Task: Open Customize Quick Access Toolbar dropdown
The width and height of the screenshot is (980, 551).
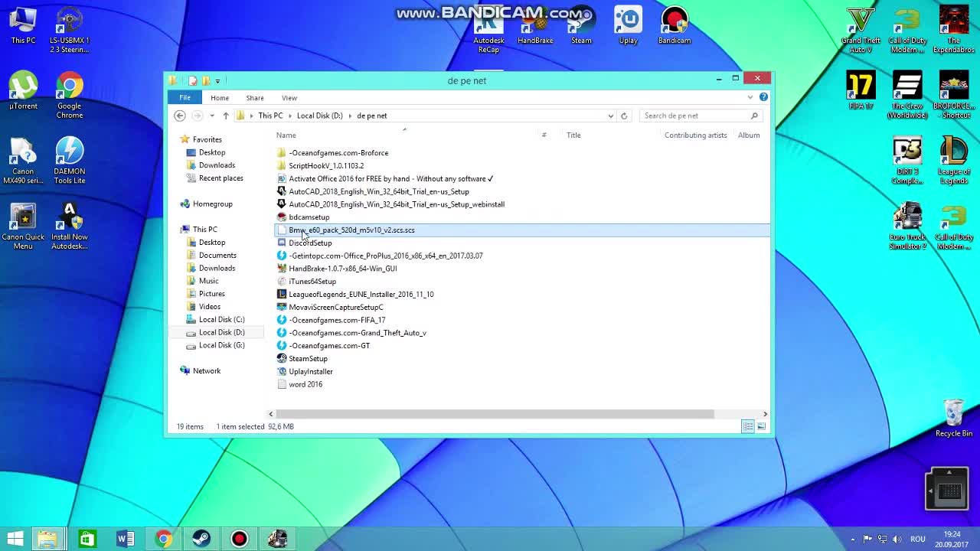Action: coord(217,80)
